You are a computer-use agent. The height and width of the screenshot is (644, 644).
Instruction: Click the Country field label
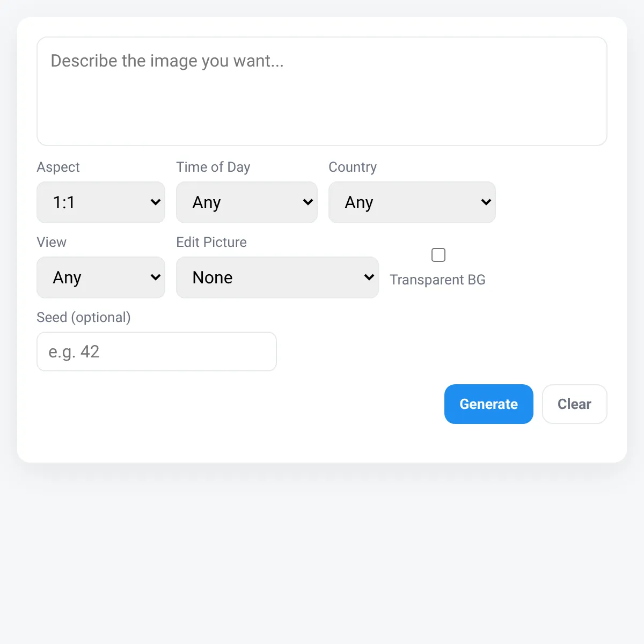point(353,167)
